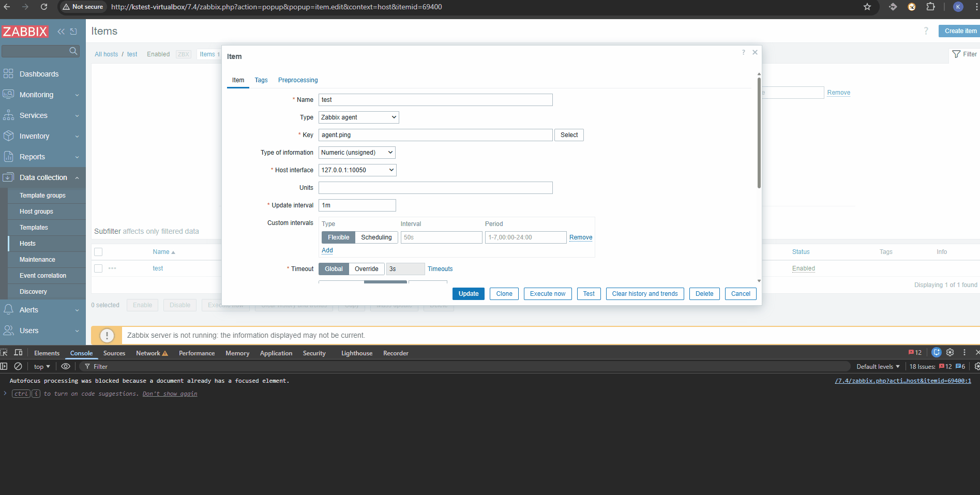980x495 pixels.
Task: Tick the checkbox for the test item row
Action: pos(98,268)
